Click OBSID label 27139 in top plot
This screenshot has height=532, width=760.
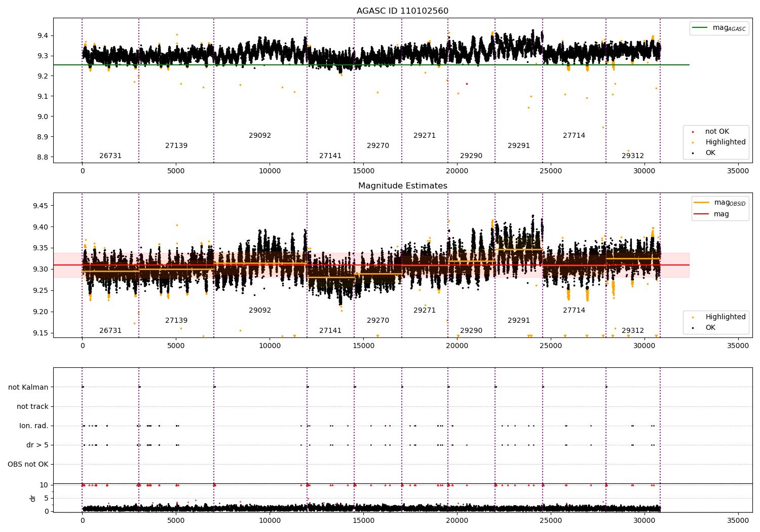(x=176, y=146)
